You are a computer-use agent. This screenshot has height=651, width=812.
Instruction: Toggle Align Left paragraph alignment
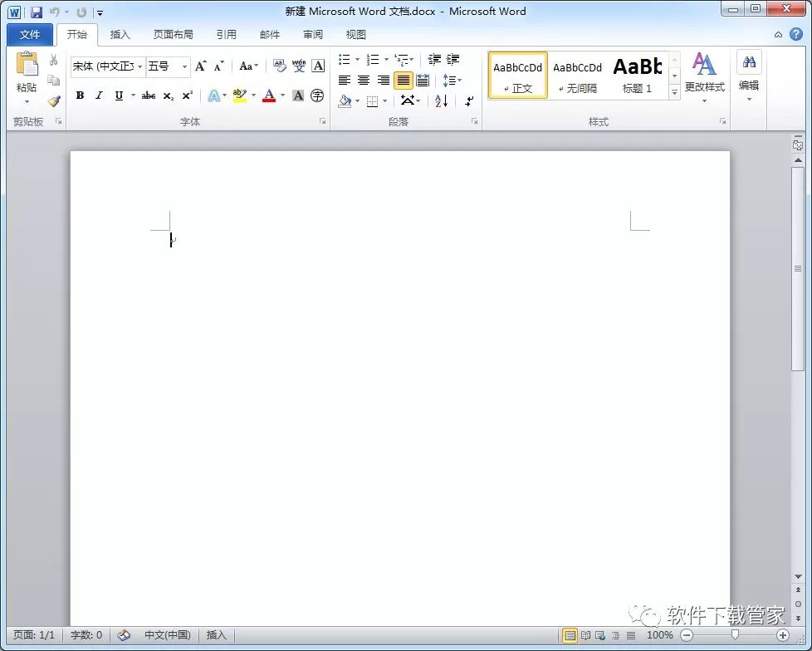[345, 81]
